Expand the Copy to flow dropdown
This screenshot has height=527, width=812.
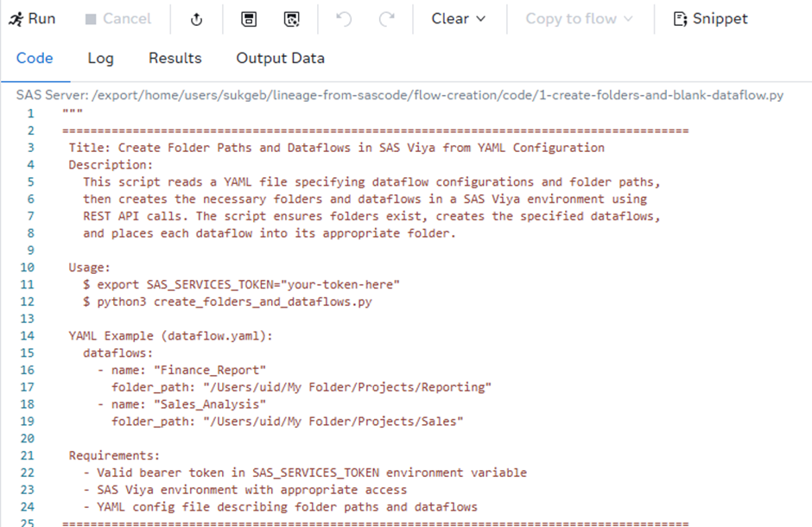[x=579, y=19]
